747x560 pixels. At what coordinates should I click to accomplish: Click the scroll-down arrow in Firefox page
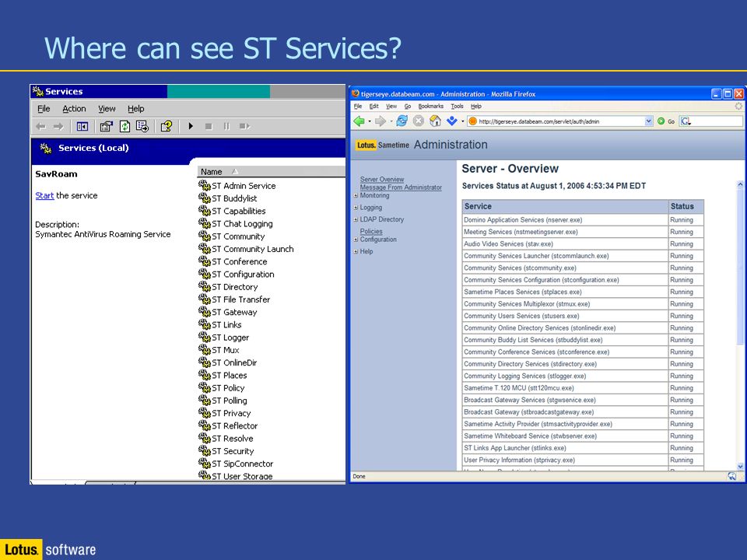(x=740, y=466)
